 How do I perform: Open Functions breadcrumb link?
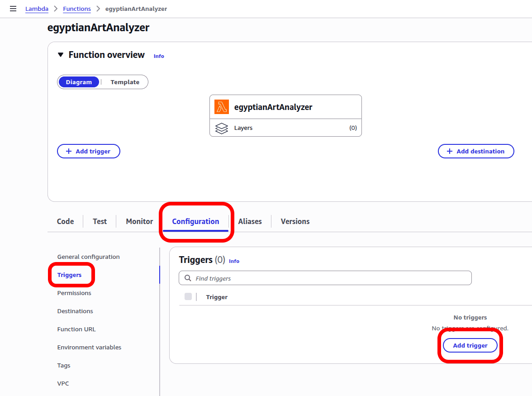click(77, 9)
